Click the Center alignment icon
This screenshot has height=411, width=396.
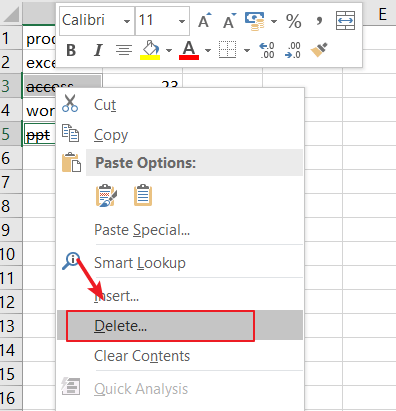[x=124, y=51]
